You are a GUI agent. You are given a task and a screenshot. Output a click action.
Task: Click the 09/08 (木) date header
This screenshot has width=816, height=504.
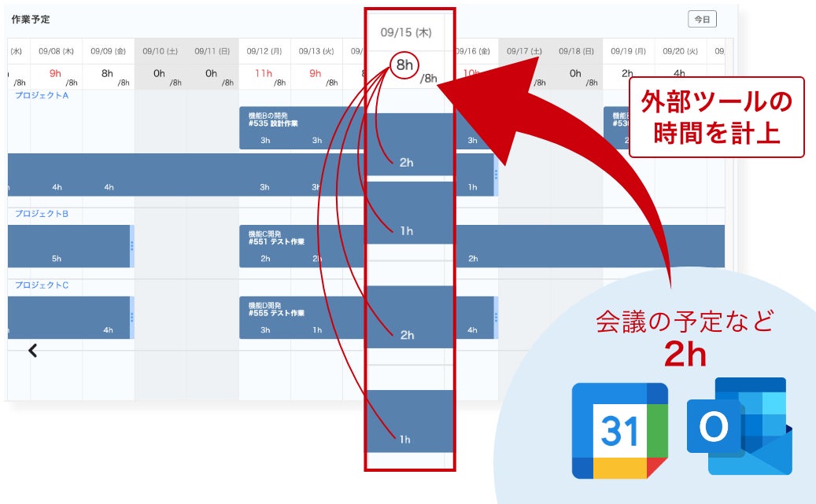pos(56,51)
